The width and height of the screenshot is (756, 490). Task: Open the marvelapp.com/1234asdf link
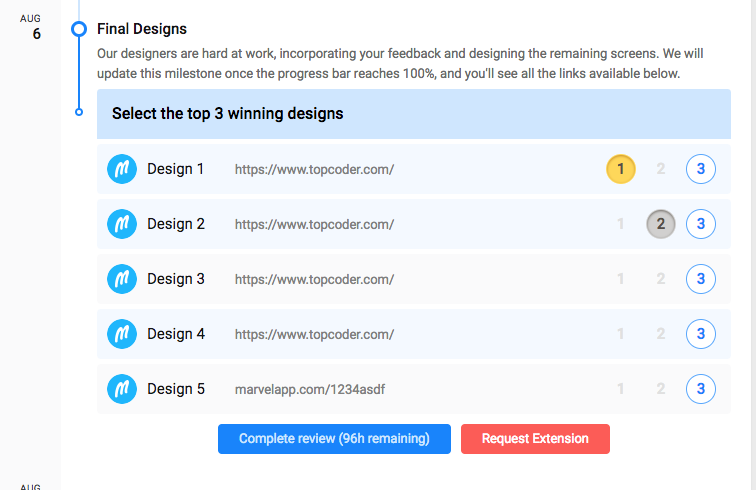310,389
